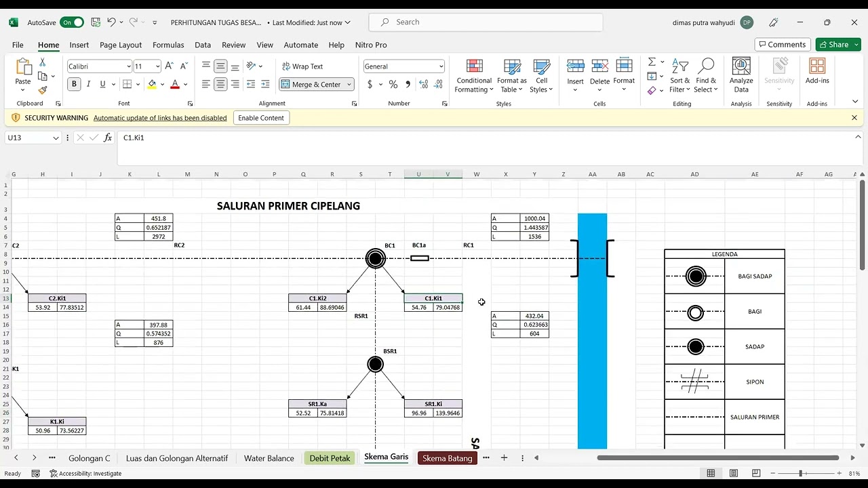The width and height of the screenshot is (868, 488).
Task: Switch to the Formulas tab
Action: point(168,45)
